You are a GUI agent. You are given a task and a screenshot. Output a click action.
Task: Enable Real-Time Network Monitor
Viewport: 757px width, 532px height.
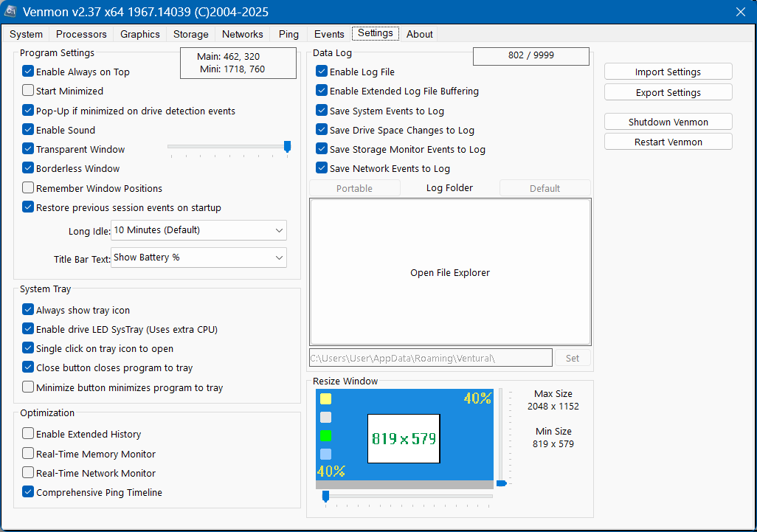click(28, 473)
